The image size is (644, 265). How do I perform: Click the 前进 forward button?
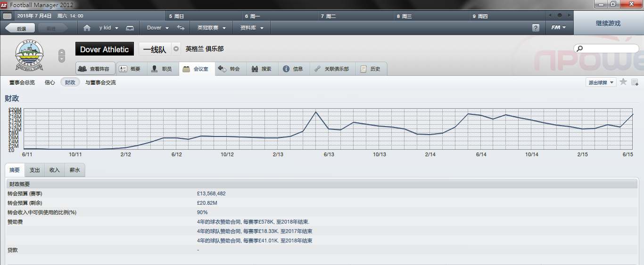tap(52, 28)
